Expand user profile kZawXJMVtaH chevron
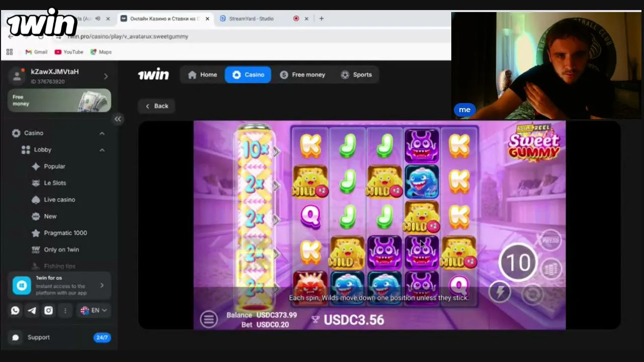The width and height of the screenshot is (644, 362). (x=106, y=76)
